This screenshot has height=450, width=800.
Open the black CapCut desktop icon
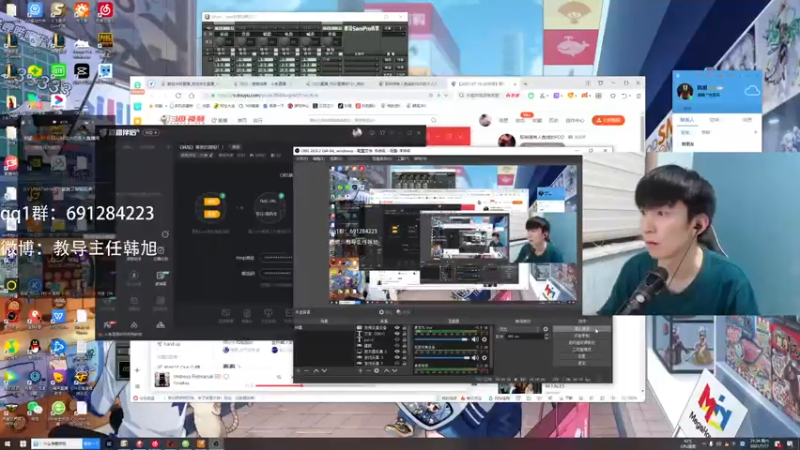pos(82,72)
